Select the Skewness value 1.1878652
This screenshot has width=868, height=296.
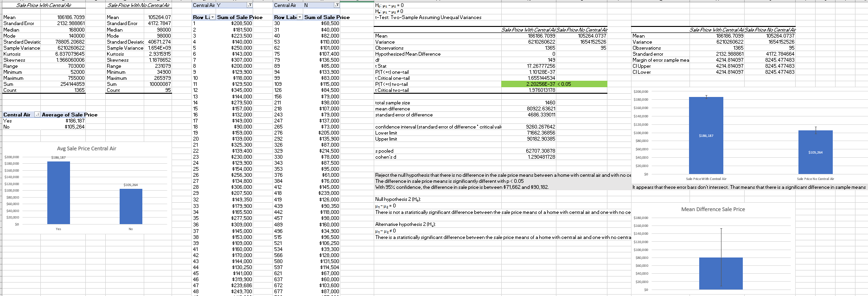point(160,60)
